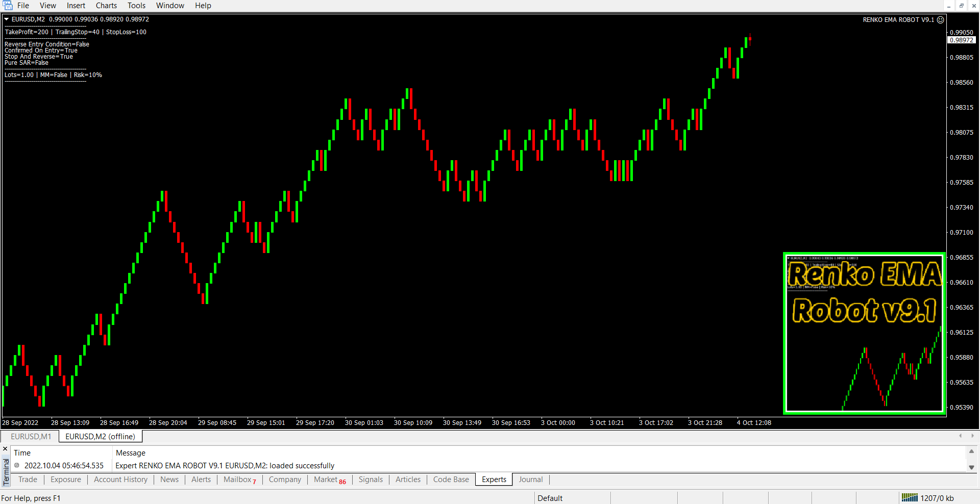Click the restore-down window icon
980x504 pixels.
point(961,6)
